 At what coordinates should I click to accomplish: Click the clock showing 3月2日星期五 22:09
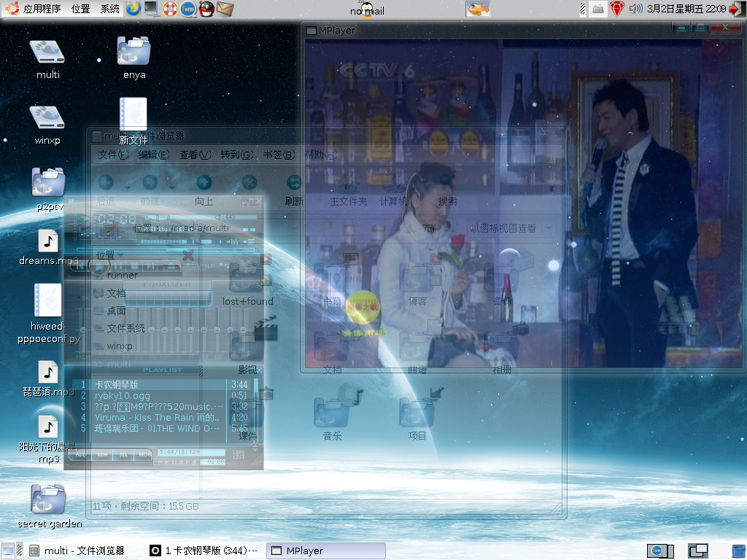686,9
